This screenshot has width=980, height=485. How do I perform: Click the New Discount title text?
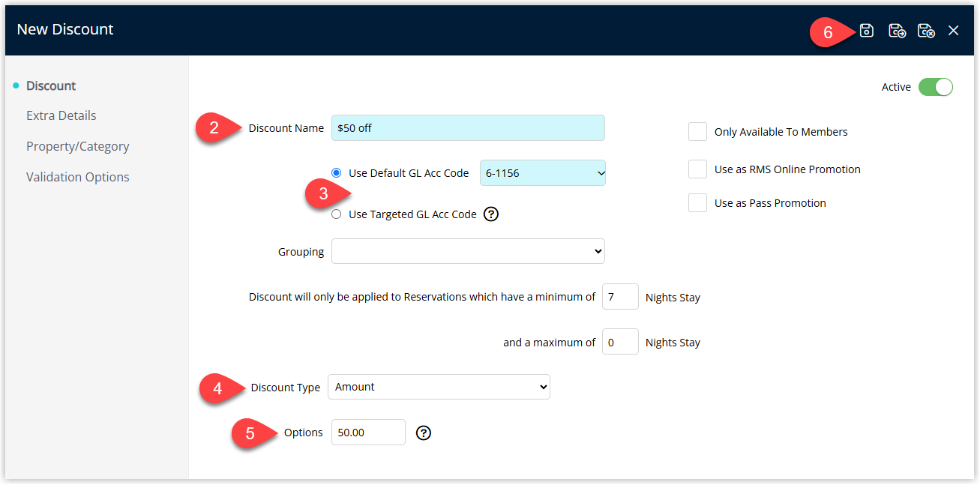point(65,29)
